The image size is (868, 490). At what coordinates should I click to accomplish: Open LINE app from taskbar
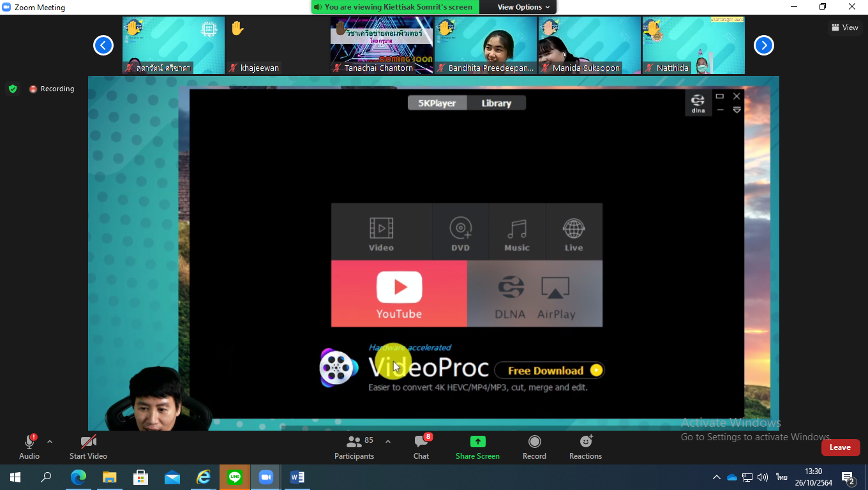[235, 477]
